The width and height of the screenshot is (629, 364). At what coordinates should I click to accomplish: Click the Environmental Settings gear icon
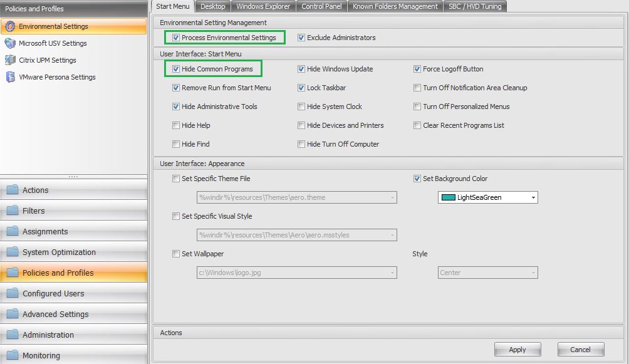(9, 26)
